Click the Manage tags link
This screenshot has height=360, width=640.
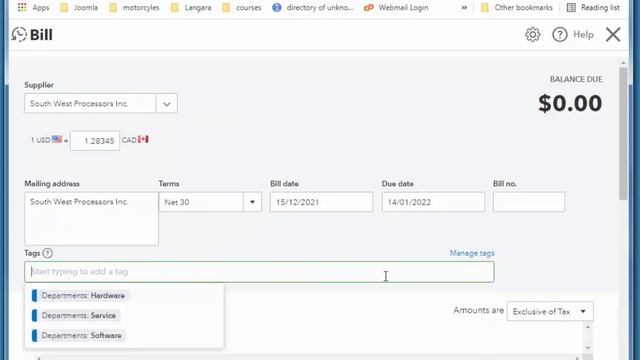coord(472,253)
